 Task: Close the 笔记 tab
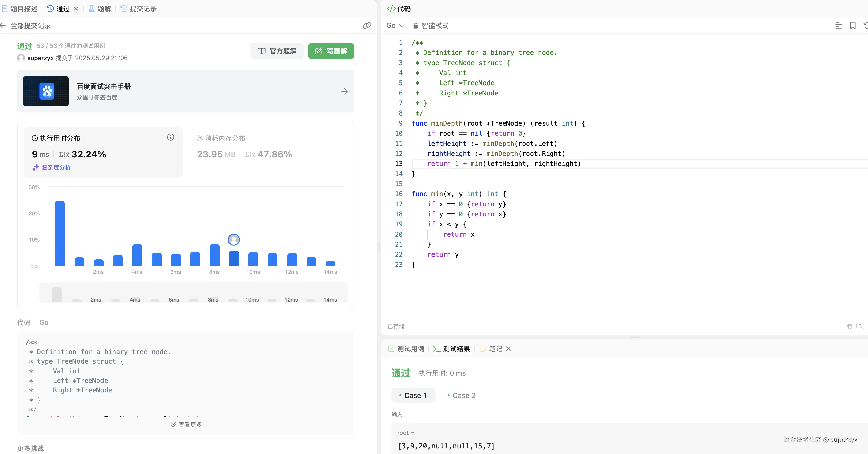point(508,349)
